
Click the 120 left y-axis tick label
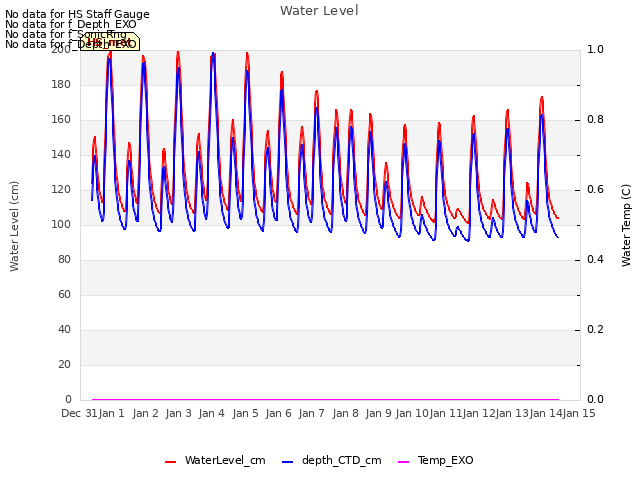61,190
